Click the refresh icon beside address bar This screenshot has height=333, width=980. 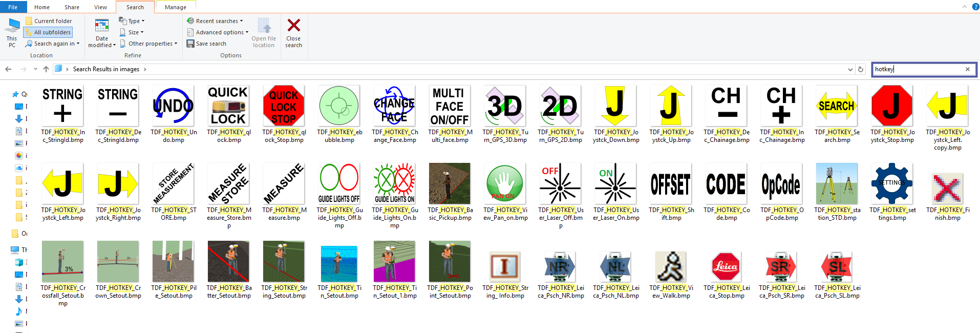point(861,69)
